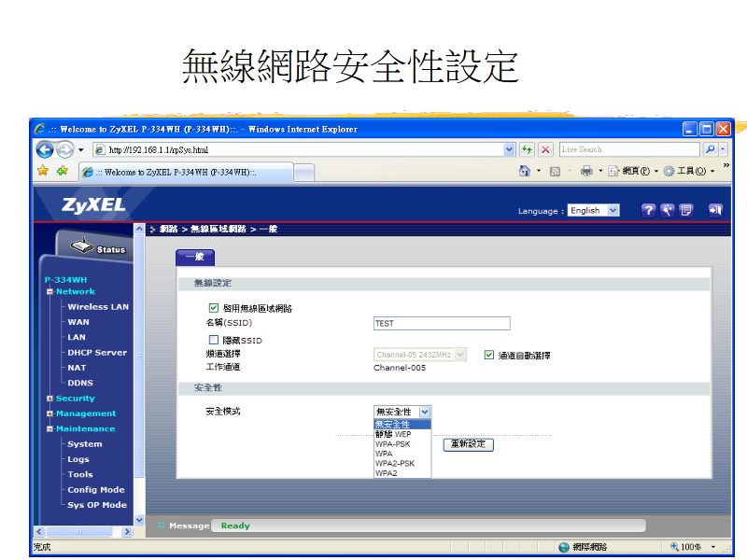This screenshot has width=747, height=560.
Task: Click the Internet zone globe in status bar
Action: coord(564,547)
